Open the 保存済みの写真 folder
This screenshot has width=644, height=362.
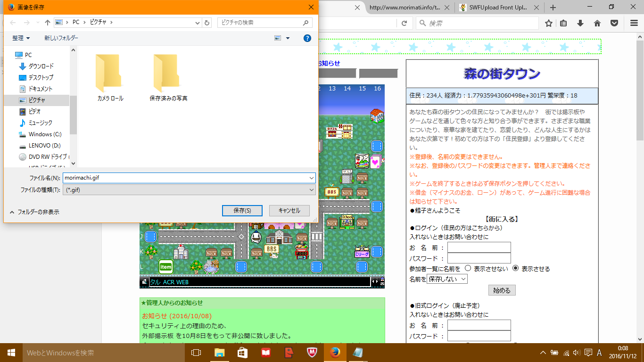click(x=168, y=78)
